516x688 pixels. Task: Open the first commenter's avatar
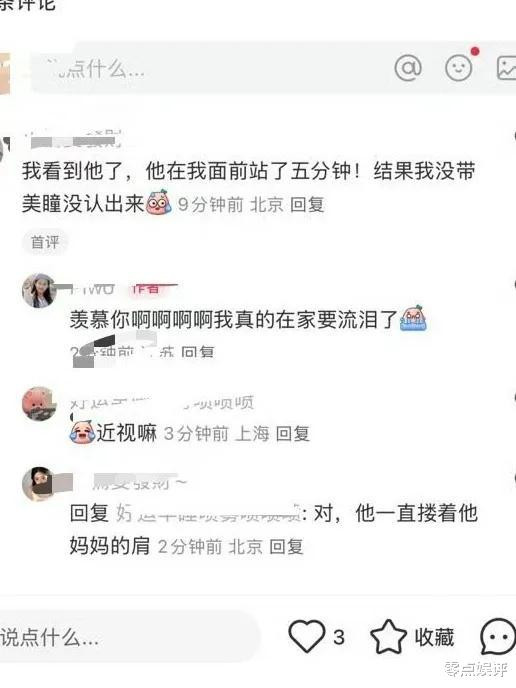pyautogui.click(x=4, y=149)
